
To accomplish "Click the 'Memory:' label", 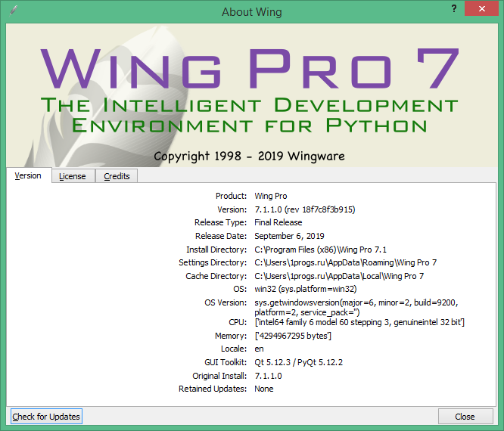I will pos(231,336).
